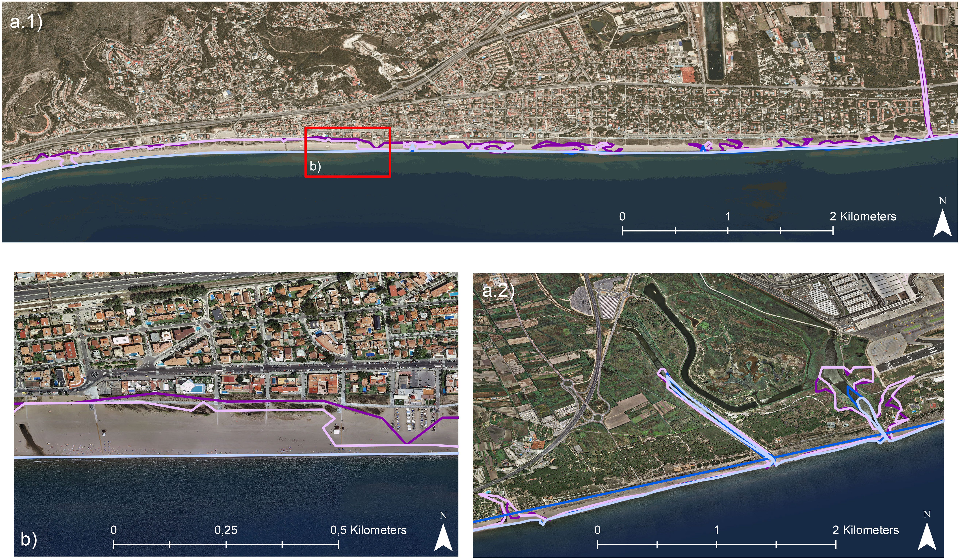Click the '0,25' scale label in panel b
The image size is (960, 560).
(226, 530)
